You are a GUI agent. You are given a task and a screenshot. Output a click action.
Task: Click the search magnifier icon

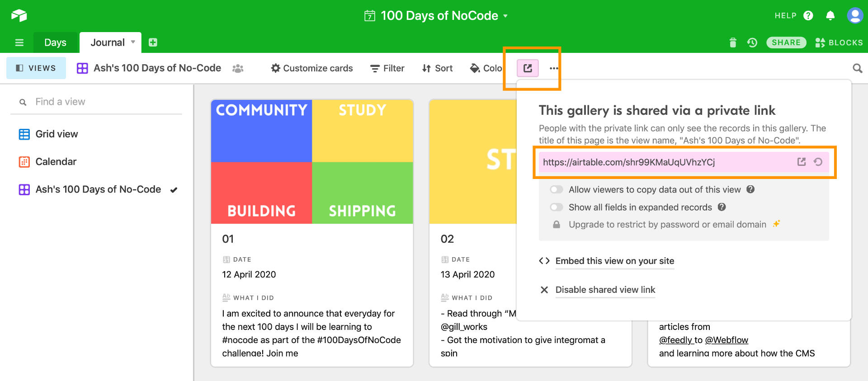click(857, 68)
